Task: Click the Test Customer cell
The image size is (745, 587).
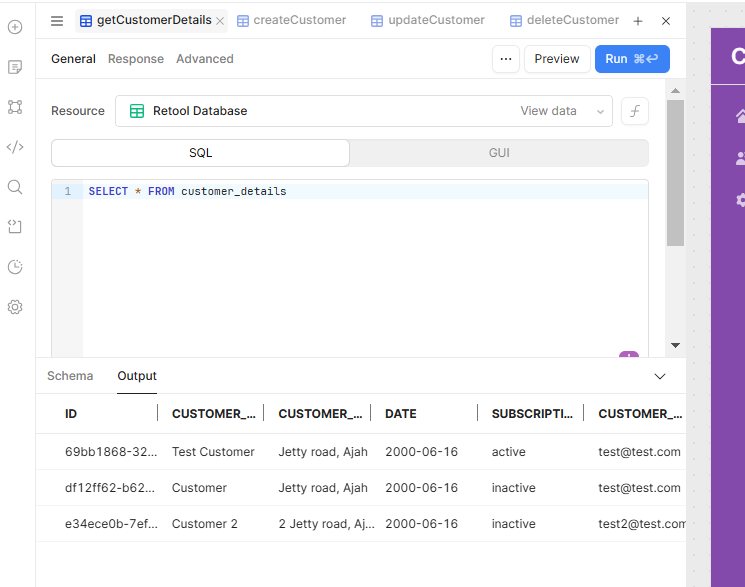Action: point(213,452)
